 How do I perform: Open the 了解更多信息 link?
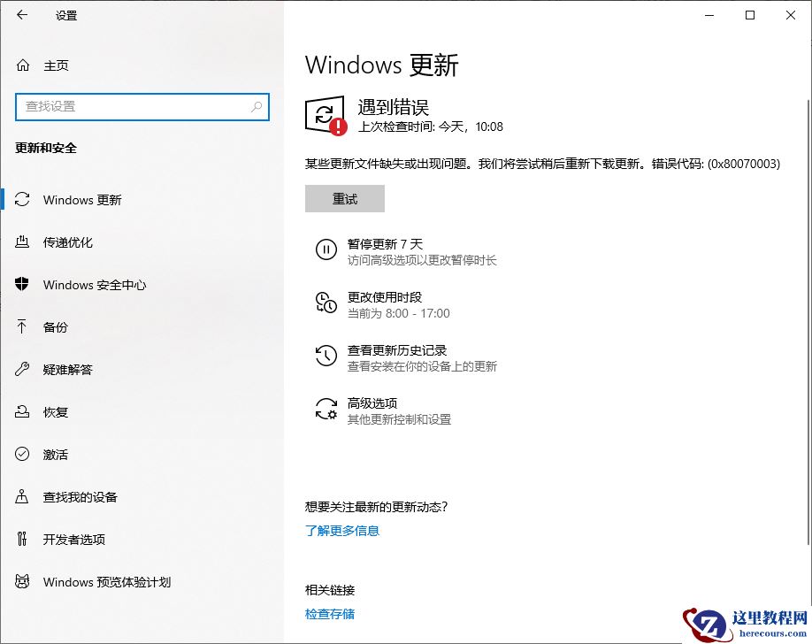pyautogui.click(x=341, y=531)
